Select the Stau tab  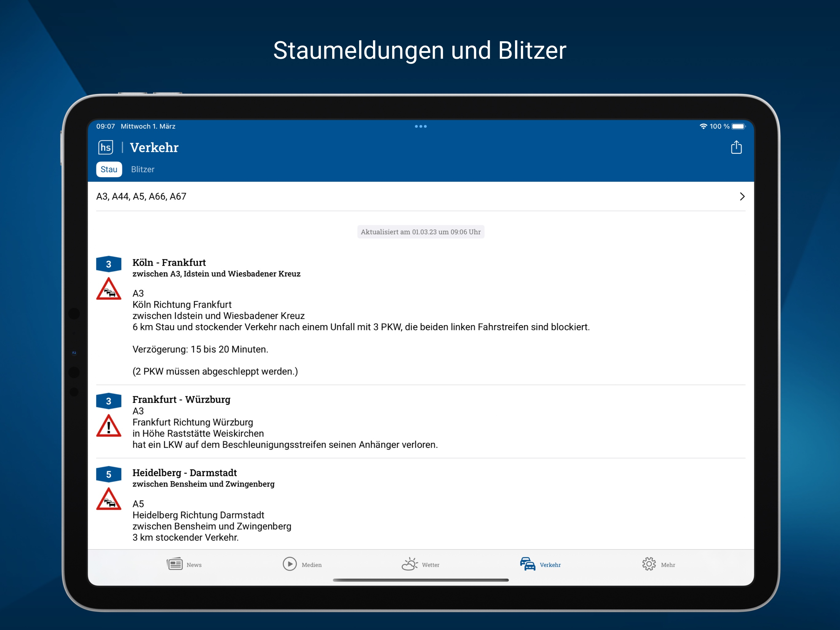coord(109,169)
